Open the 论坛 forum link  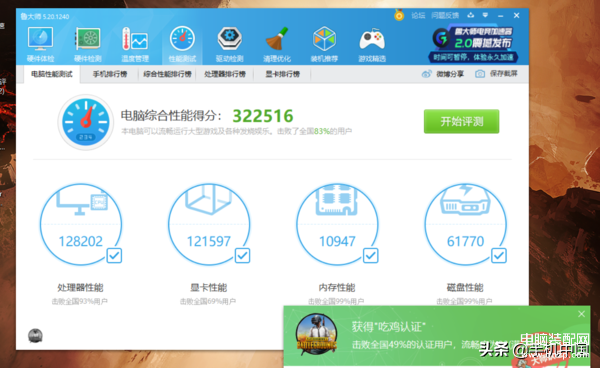tap(418, 16)
